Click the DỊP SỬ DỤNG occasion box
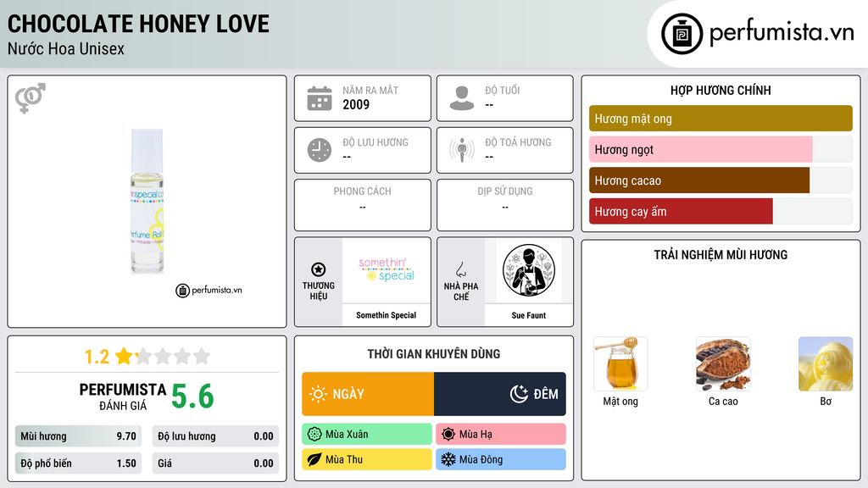Screen dimensions: 868x488 pyautogui.click(x=505, y=205)
